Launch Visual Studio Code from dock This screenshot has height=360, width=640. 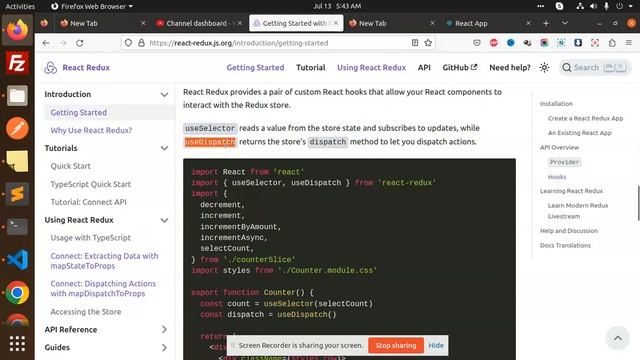pos(17,260)
